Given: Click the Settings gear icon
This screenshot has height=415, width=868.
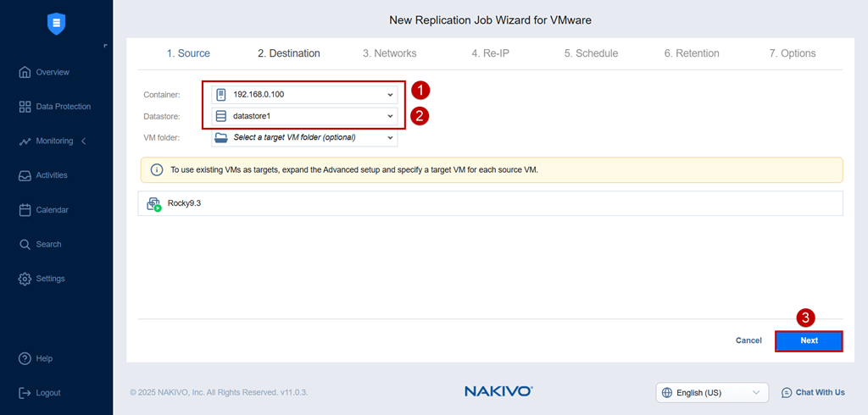Looking at the screenshot, I should click(x=25, y=279).
